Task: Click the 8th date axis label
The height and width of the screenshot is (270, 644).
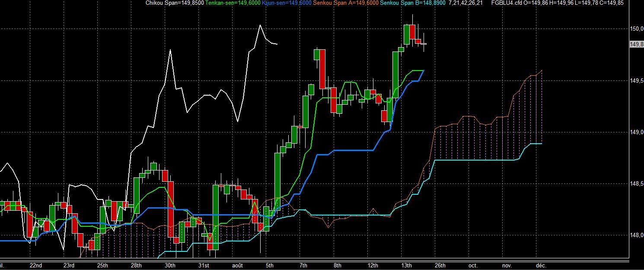Action: coord(338,265)
